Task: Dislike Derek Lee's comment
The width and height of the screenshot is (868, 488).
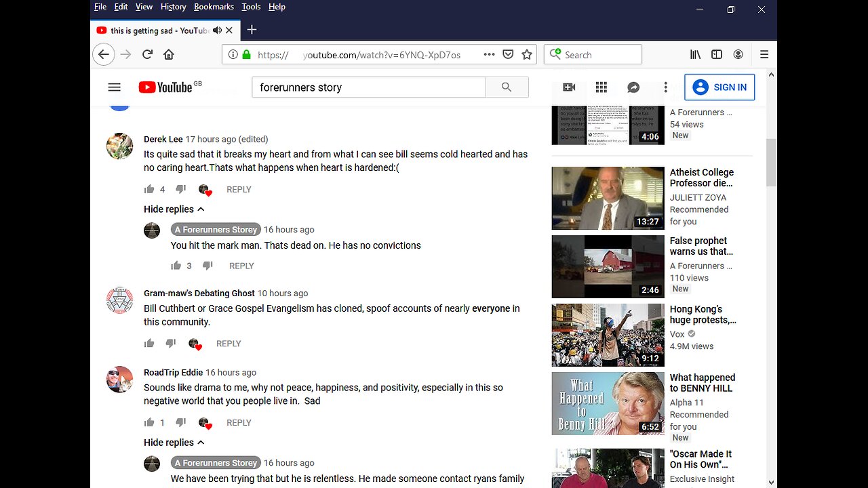Action: click(x=180, y=190)
